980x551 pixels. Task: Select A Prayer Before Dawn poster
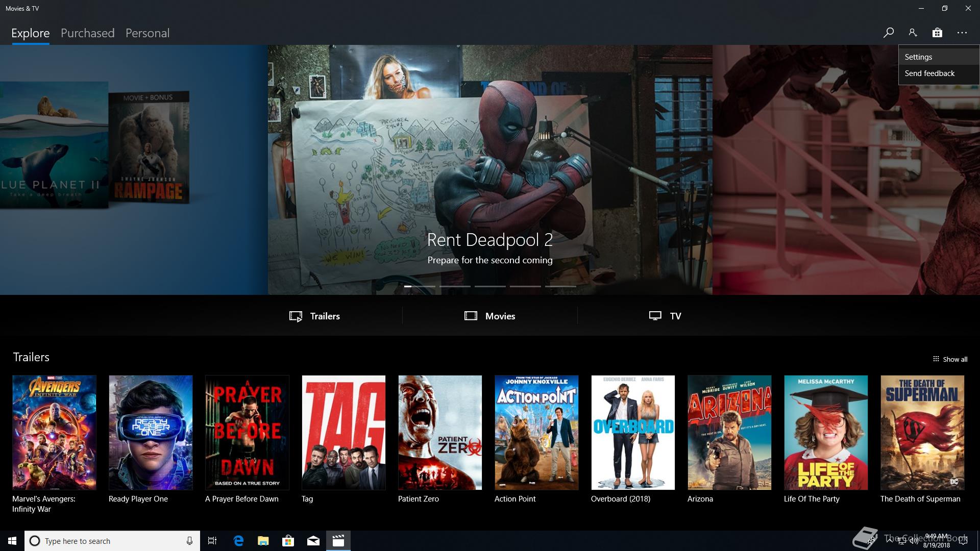(247, 433)
